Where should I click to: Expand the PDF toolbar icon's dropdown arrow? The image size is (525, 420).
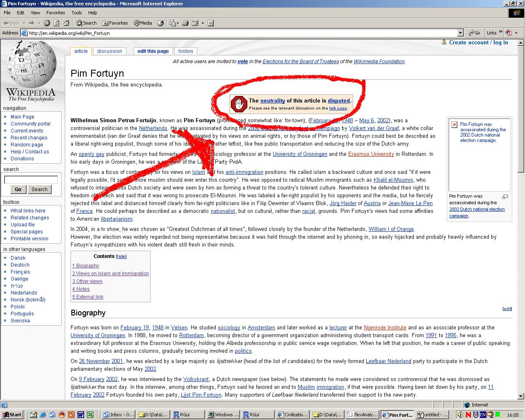click(x=516, y=33)
